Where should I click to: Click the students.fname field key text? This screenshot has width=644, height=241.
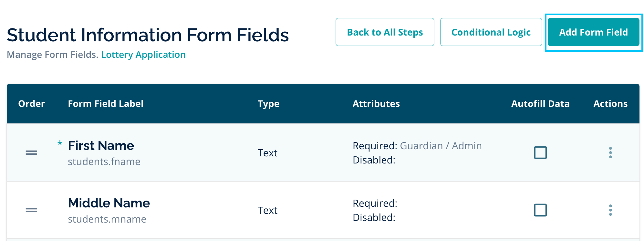point(104,162)
